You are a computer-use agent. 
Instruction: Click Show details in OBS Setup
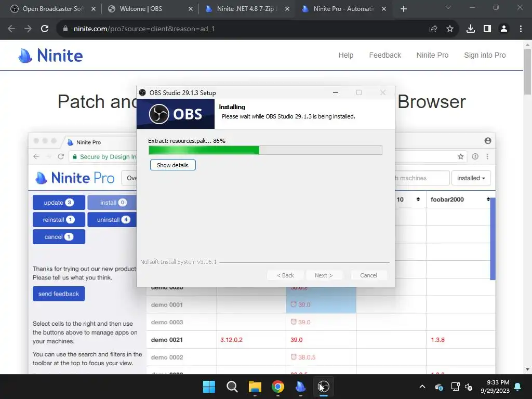point(172,165)
